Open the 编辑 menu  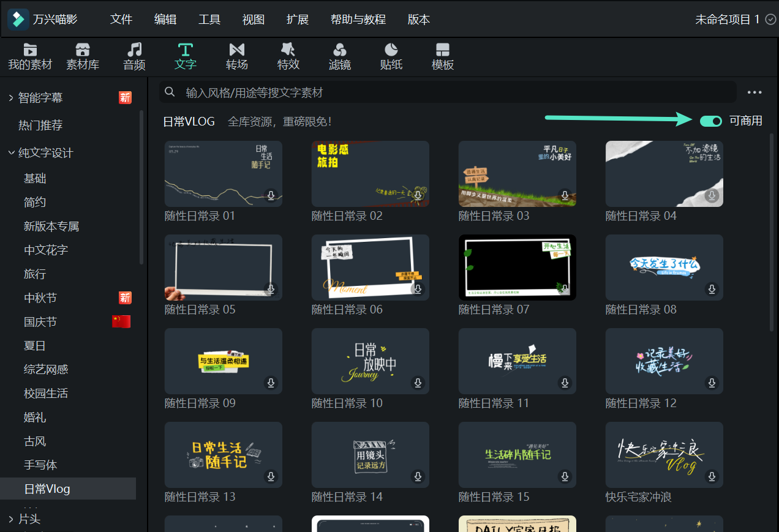tap(165, 20)
